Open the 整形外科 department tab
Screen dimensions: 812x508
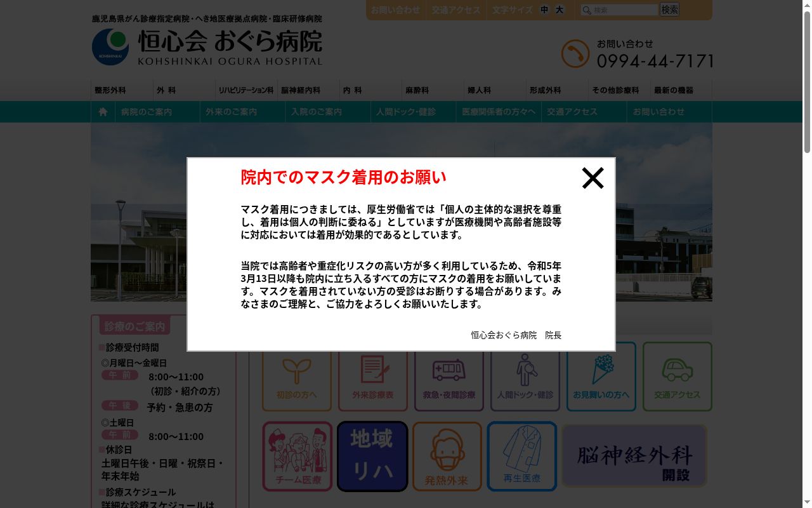pyautogui.click(x=122, y=90)
